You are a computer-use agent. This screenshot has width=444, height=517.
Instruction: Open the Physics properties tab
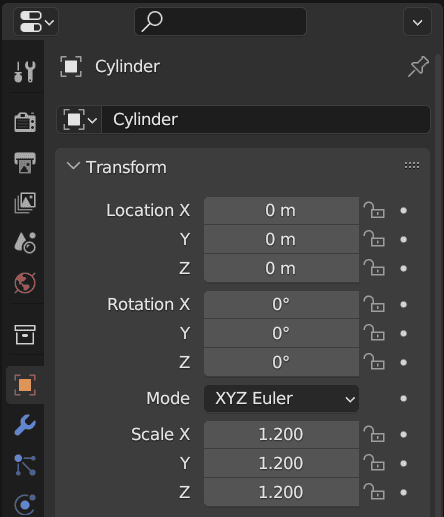click(25, 504)
